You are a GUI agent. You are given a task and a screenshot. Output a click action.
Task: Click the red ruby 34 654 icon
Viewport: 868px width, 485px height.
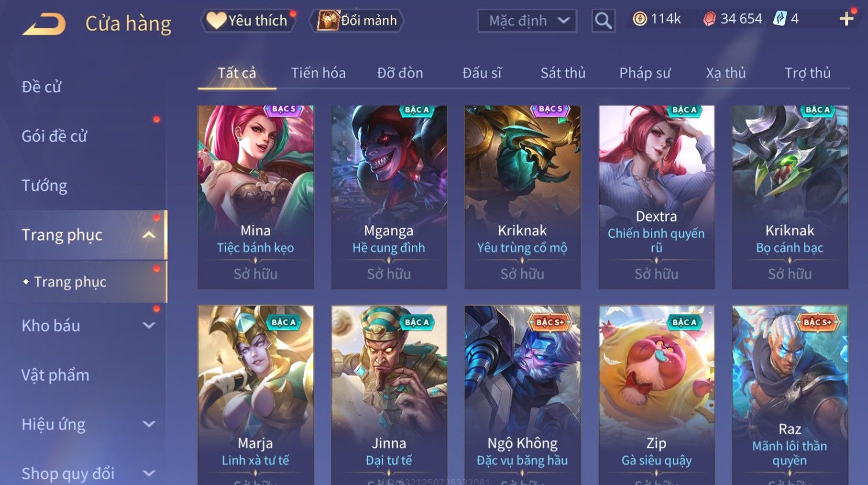709,19
